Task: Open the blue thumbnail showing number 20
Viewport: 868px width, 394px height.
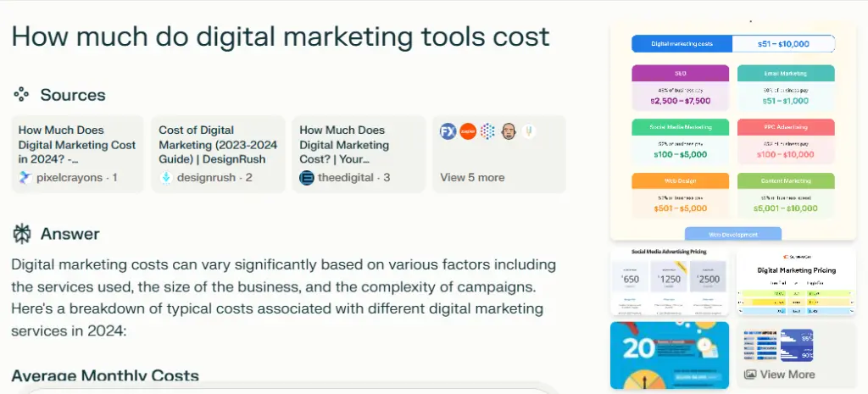Action: tap(670, 354)
